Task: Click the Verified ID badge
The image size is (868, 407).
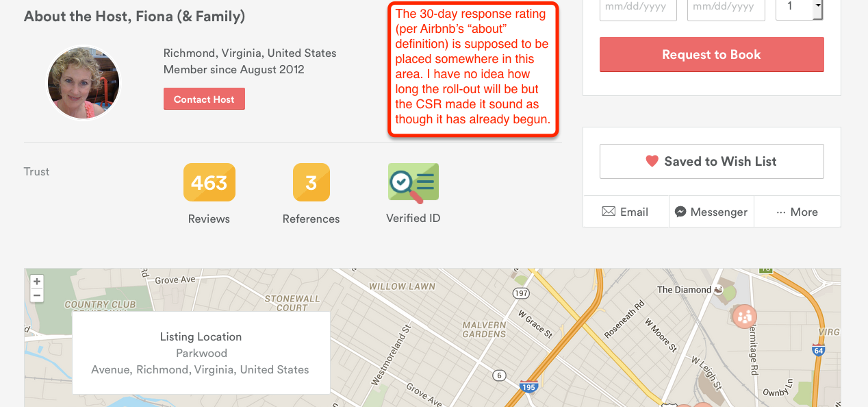Action: click(413, 182)
